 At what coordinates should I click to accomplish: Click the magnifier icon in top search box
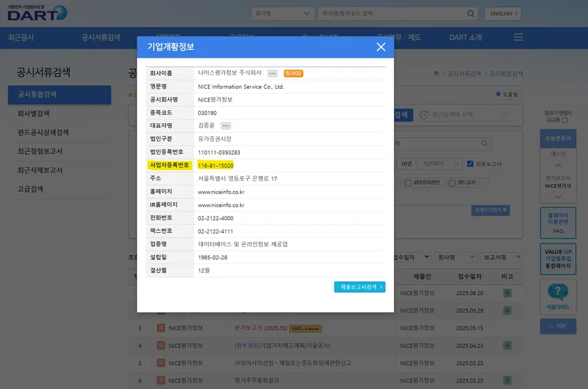click(x=471, y=13)
